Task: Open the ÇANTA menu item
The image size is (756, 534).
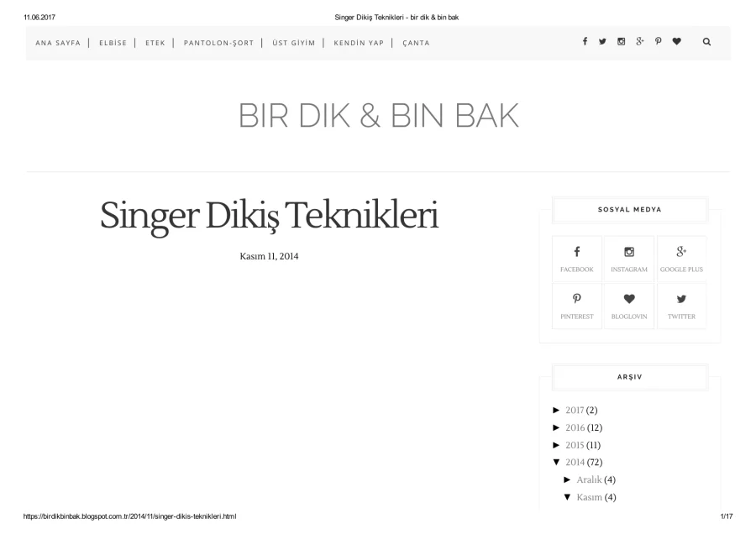Action: coord(416,43)
